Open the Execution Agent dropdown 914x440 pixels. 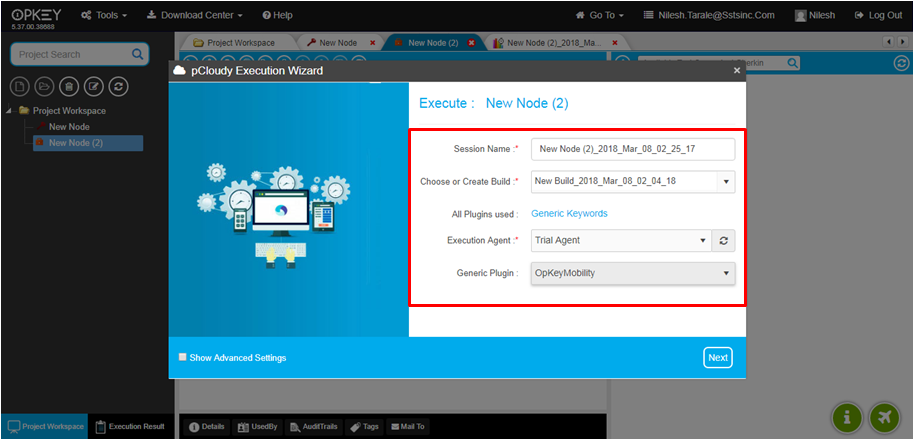tap(702, 240)
